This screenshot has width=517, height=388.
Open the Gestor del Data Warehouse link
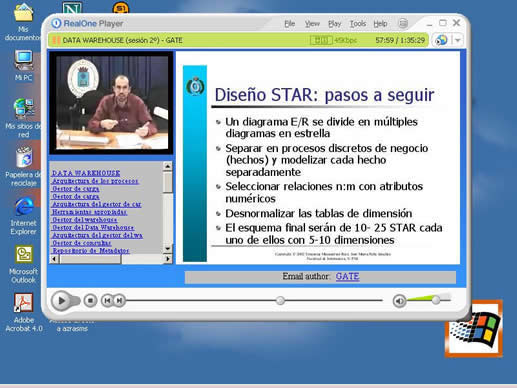coord(93,227)
